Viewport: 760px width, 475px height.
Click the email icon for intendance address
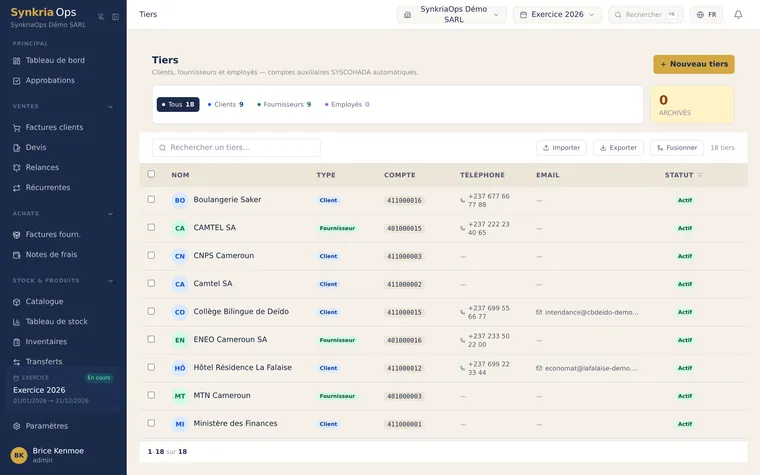click(x=539, y=312)
